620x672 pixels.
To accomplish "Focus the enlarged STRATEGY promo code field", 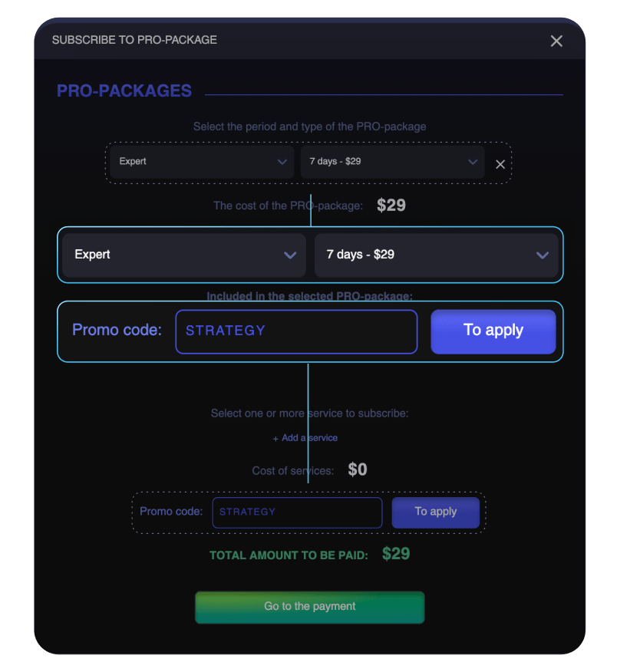I will click(296, 331).
